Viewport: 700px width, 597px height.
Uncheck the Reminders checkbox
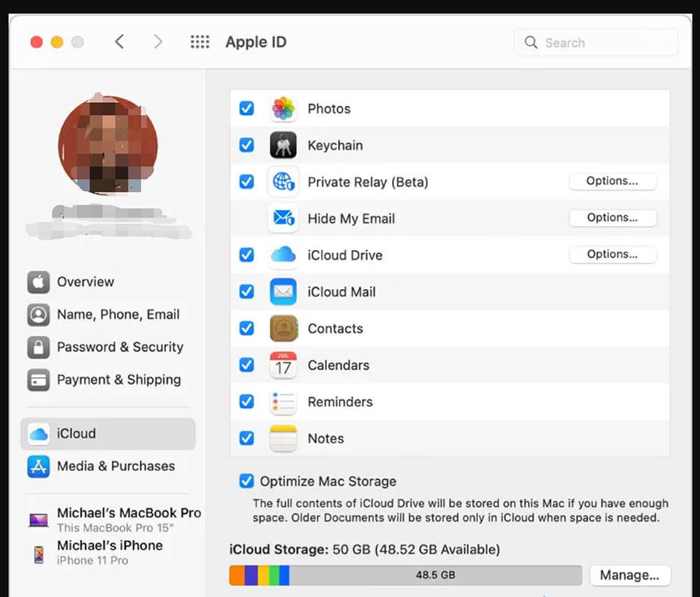coord(246,401)
